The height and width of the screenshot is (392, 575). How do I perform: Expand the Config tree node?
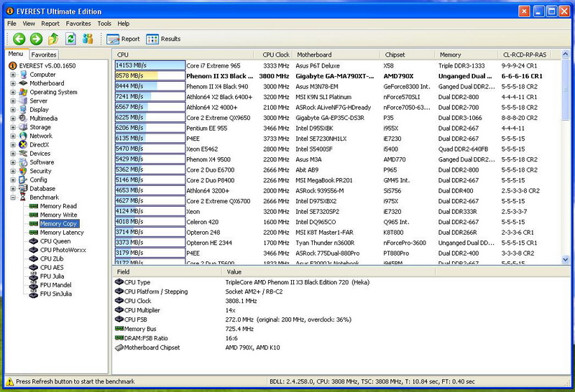13,180
